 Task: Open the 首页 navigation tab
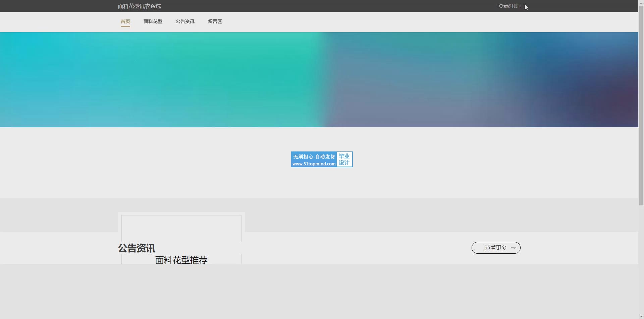pos(125,21)
